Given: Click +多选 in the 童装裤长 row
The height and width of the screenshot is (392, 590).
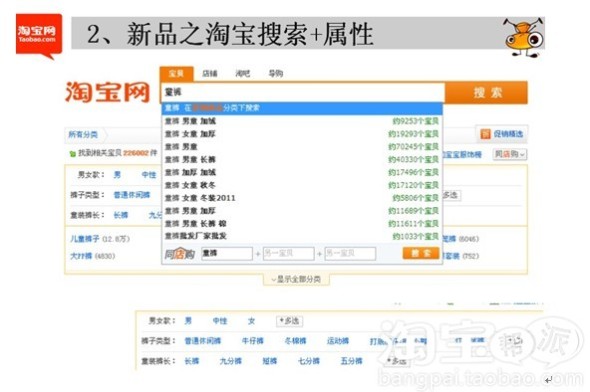Looking at the screenshot, I should [x=396, y=361].
